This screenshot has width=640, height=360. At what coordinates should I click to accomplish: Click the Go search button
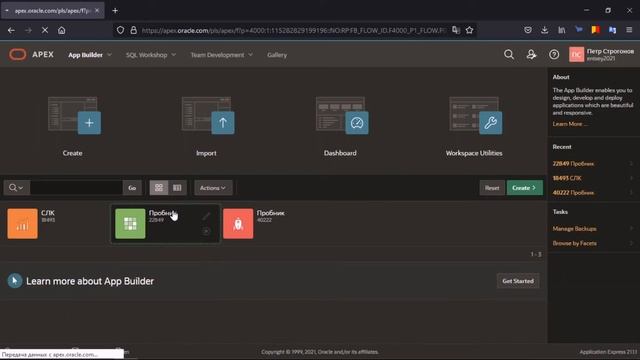pos(132,188)
